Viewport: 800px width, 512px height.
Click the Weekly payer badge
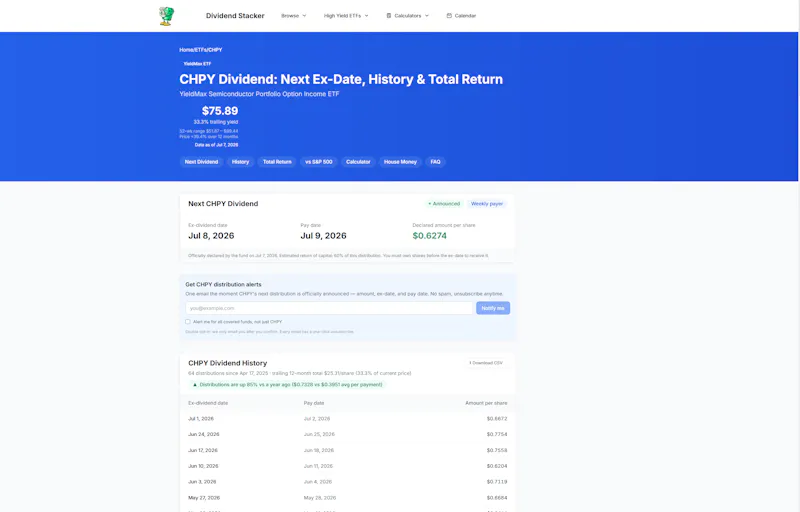coord(487,203)
